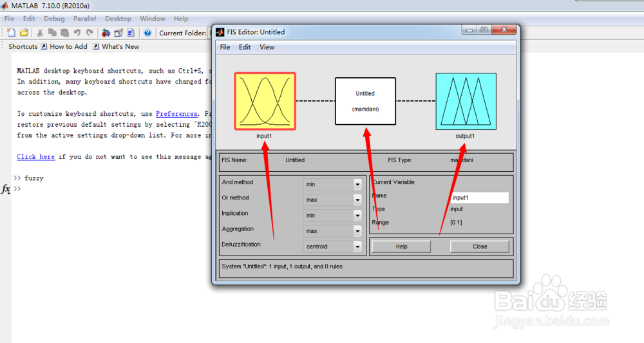Viewport: 644px width, 343px height.
Task: Click the Cut scissors icon
Action: [x=40, y=33]
